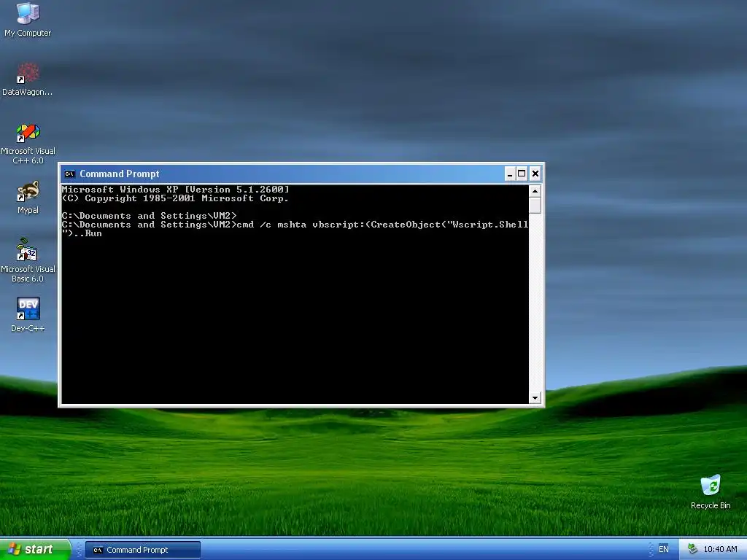Close the Command Prompt window

coord(535,174)
